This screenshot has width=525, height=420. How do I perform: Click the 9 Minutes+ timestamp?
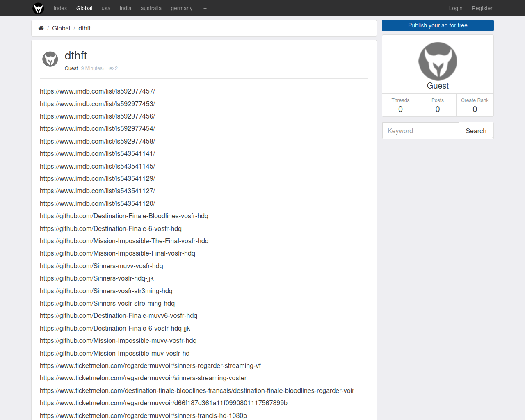[x=93, y=68]
